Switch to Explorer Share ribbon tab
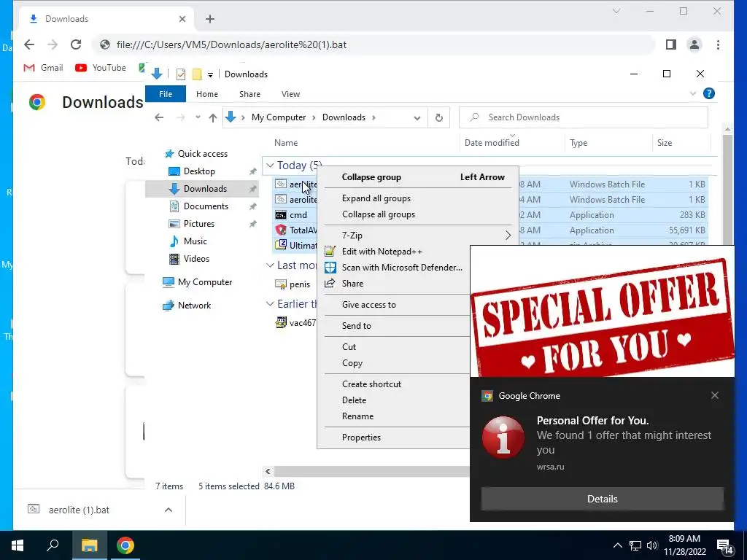The height and width of the screenshot is (560, 747). point(249,94)
